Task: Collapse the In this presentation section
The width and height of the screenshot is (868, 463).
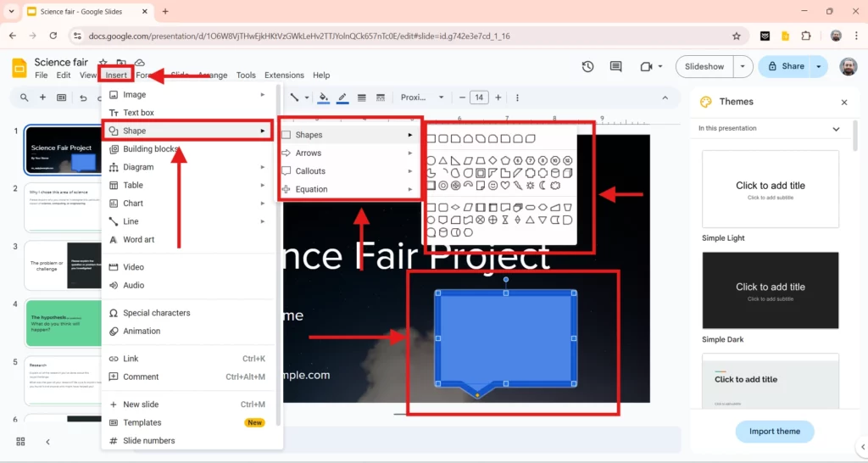Action: [836, 129]
